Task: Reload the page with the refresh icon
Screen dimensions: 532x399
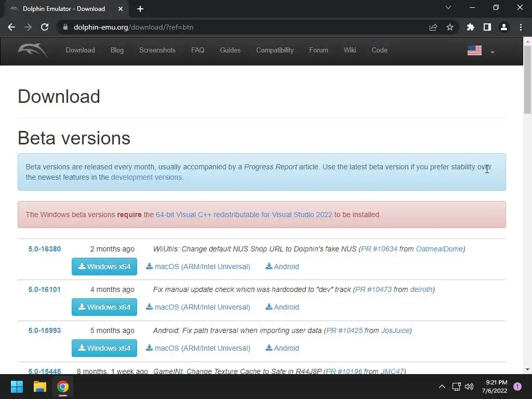Action: tap(45, 27)
